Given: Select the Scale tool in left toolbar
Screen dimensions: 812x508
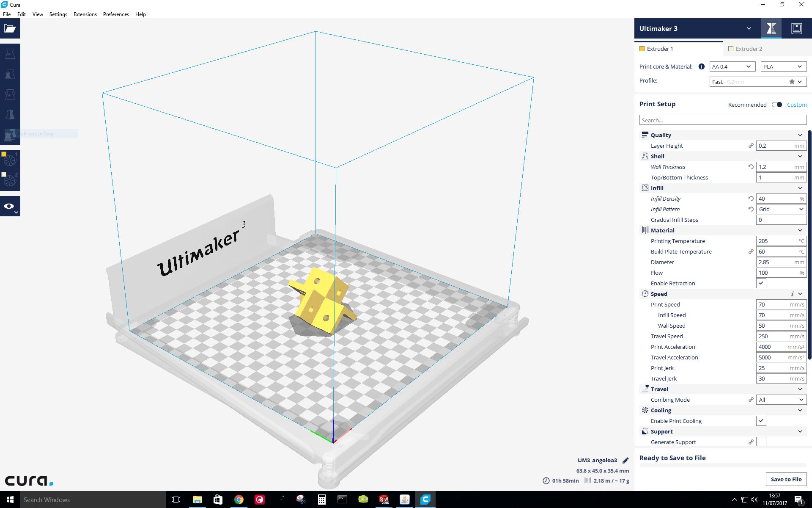Looking at the screenshot, I should tap(10, 74).
